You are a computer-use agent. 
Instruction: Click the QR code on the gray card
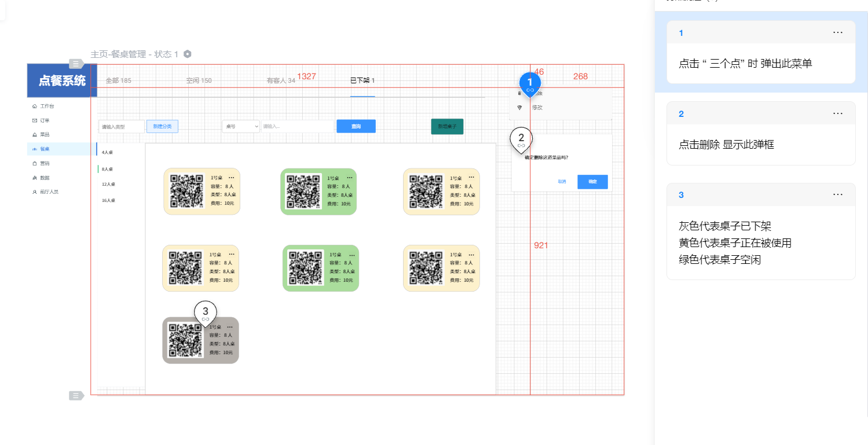[x=186, y=340]
